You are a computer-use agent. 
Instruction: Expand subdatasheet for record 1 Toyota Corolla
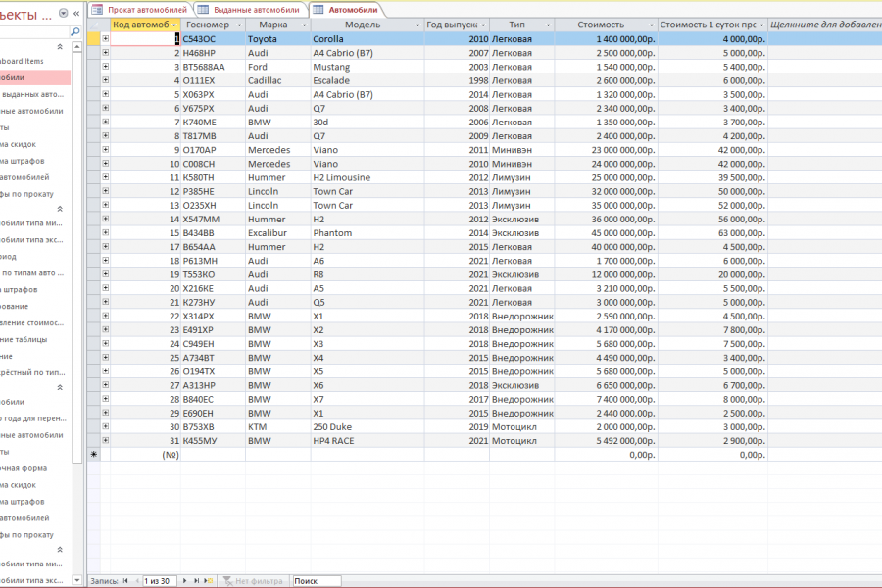[x=105, y=38]
